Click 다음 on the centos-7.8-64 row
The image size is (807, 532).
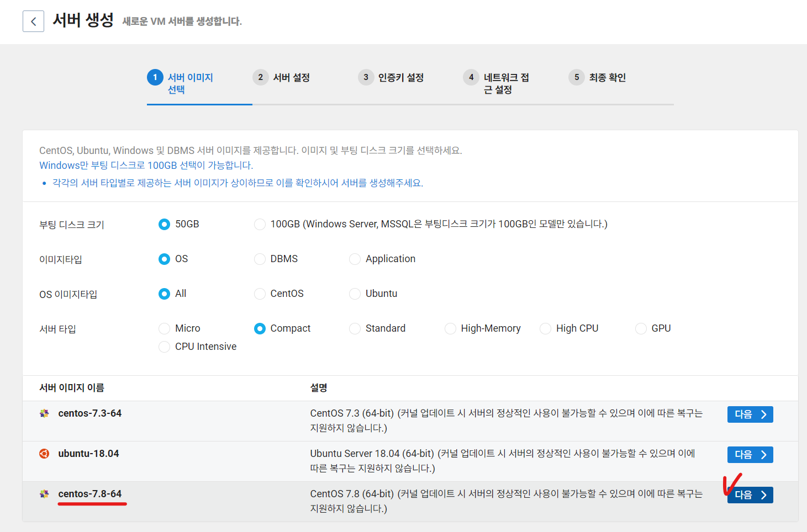pos(750,494)
